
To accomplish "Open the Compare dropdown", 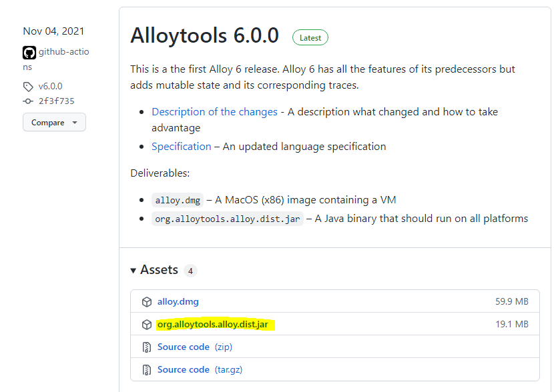I will coord(55,123).
